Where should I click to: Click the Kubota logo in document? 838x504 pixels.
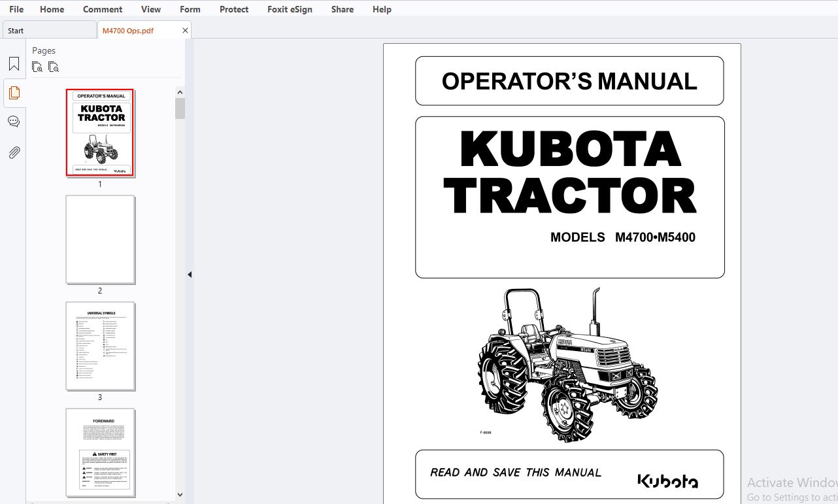coord(667,481)
